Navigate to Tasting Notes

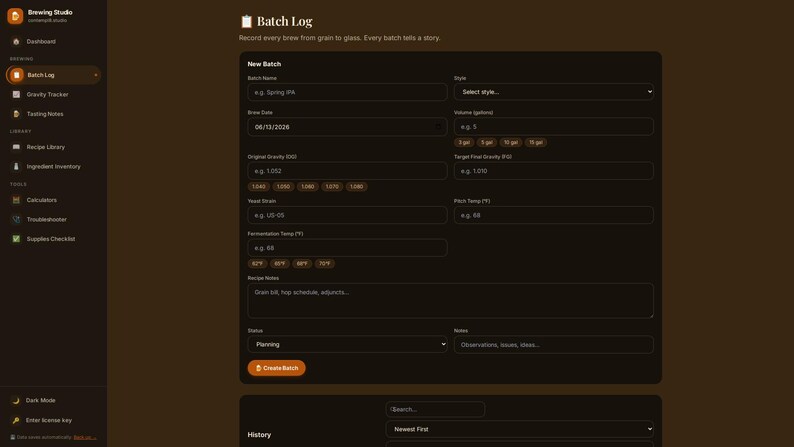[53, 114]
